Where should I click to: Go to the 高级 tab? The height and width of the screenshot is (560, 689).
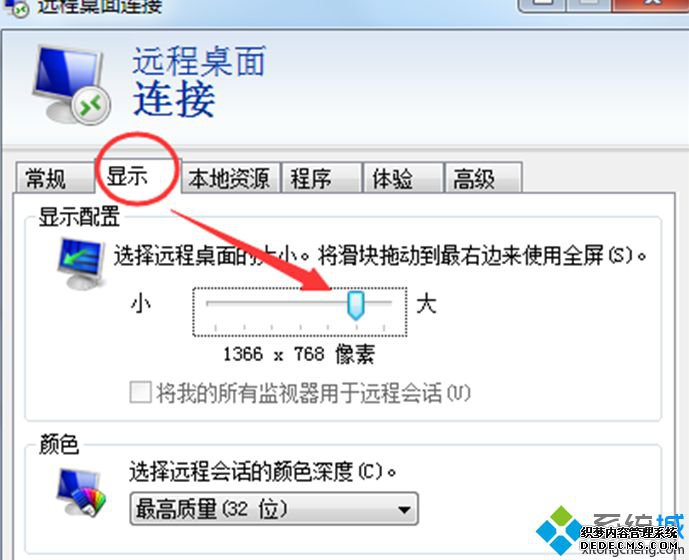(x=483, y=178)
